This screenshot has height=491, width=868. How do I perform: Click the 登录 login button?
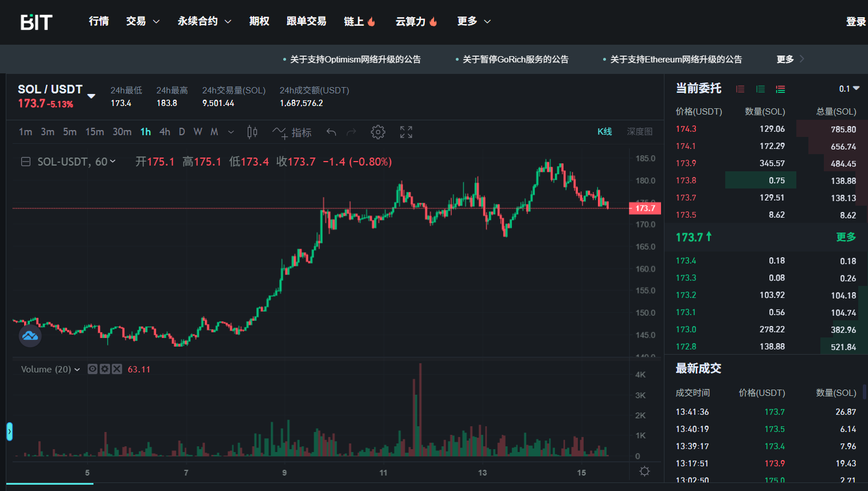855,22
